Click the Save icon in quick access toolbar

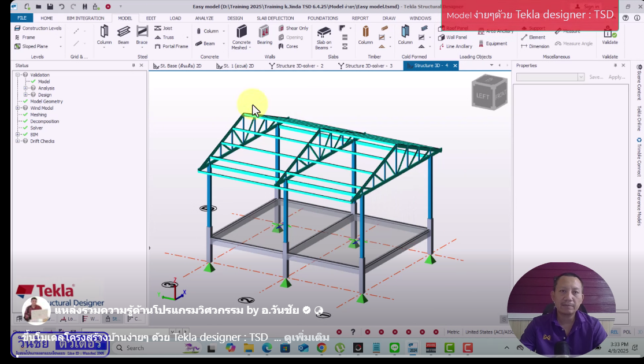point(50,6)
